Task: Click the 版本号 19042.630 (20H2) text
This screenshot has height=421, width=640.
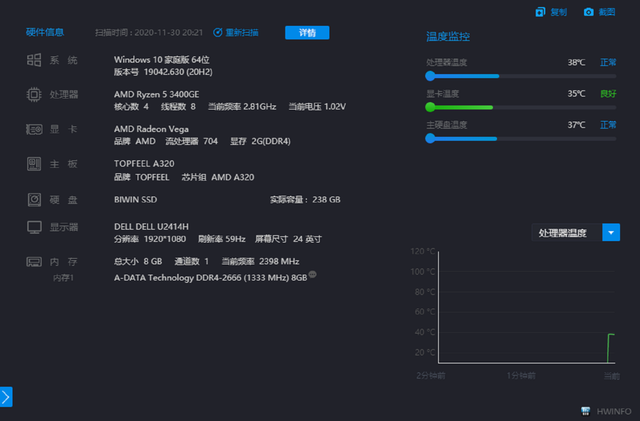Action: click(x=163, y=72)
